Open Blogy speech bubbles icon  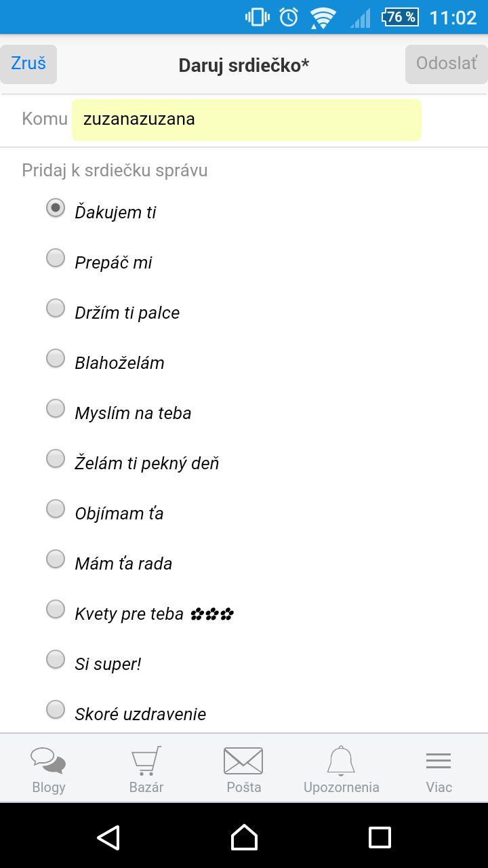click(x=49, y=761)
